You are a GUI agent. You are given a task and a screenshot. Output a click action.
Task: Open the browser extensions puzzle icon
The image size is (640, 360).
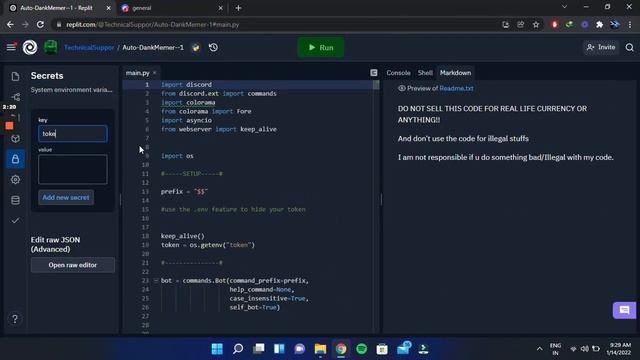coord(599,25)
